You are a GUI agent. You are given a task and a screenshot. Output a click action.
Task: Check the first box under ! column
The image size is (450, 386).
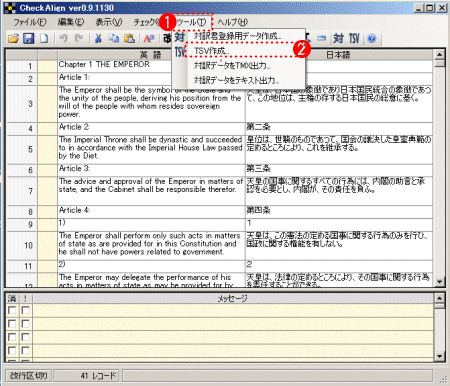25,311
